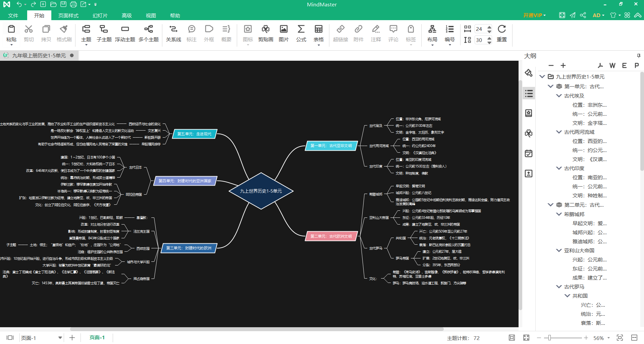Viewport: 644px width, 344px height.
Task: Collapse the 第一单元 outline node
Action: (x=550, y=86)
